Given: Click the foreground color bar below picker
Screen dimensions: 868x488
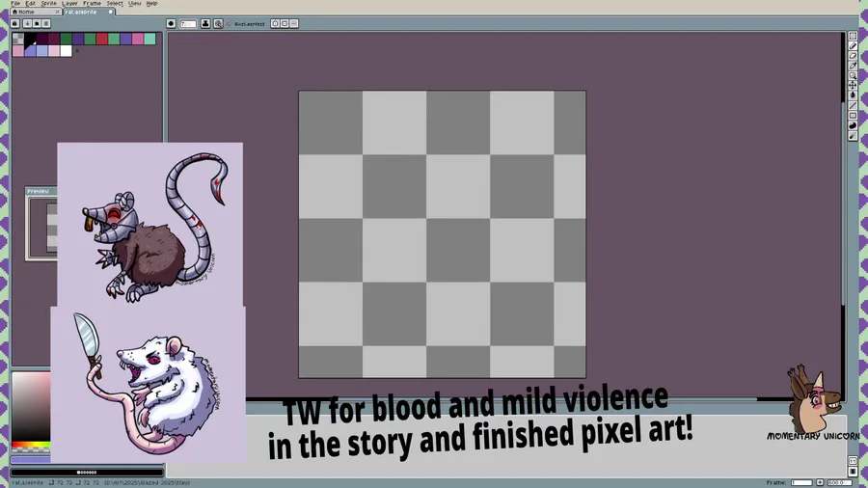Looking at the screenshot, I should [31, 459].
